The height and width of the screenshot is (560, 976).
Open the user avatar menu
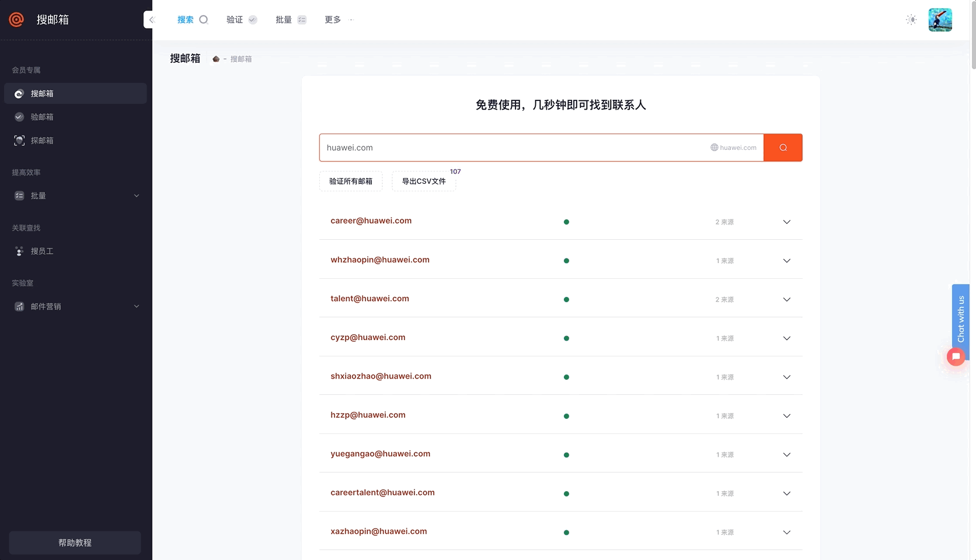[x=940, y=20]
